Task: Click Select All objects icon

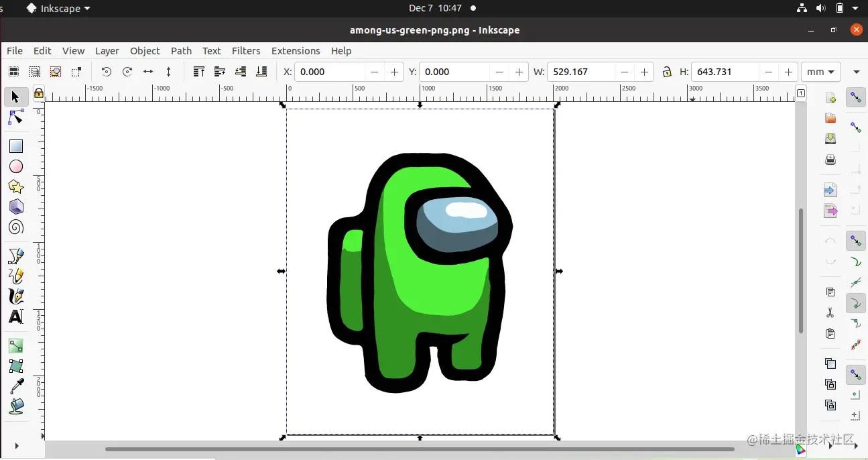Action: 13,72
